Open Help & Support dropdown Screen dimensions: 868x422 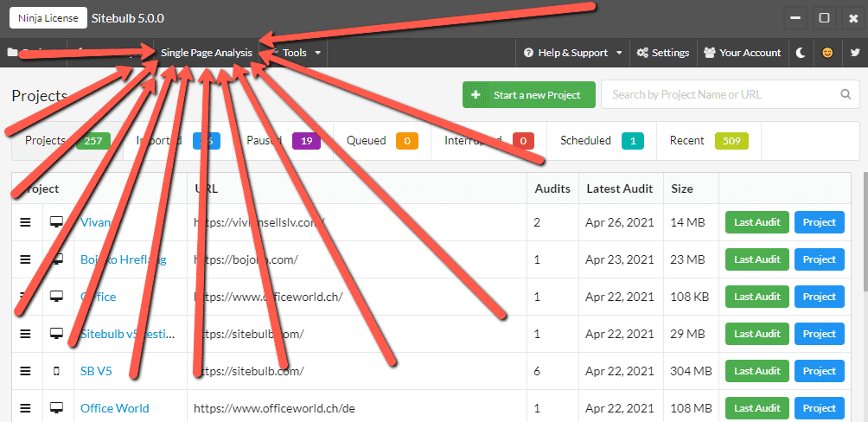point(572,53)
